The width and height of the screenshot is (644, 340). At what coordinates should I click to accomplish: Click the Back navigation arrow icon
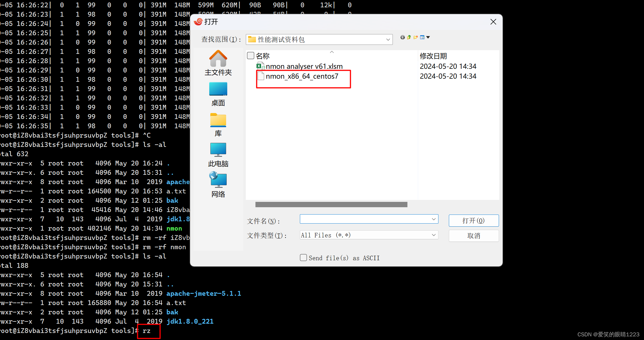pyautogui.click(x=402, y=37)
